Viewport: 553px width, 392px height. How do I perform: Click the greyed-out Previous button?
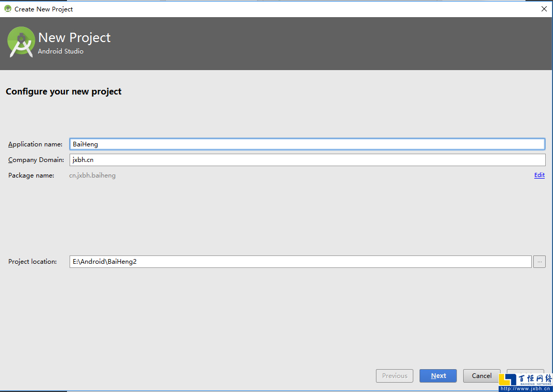395,376
